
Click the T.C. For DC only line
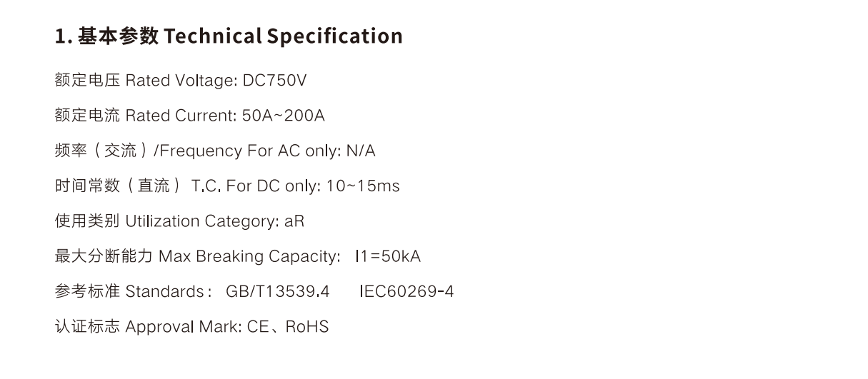click(227, 186)
